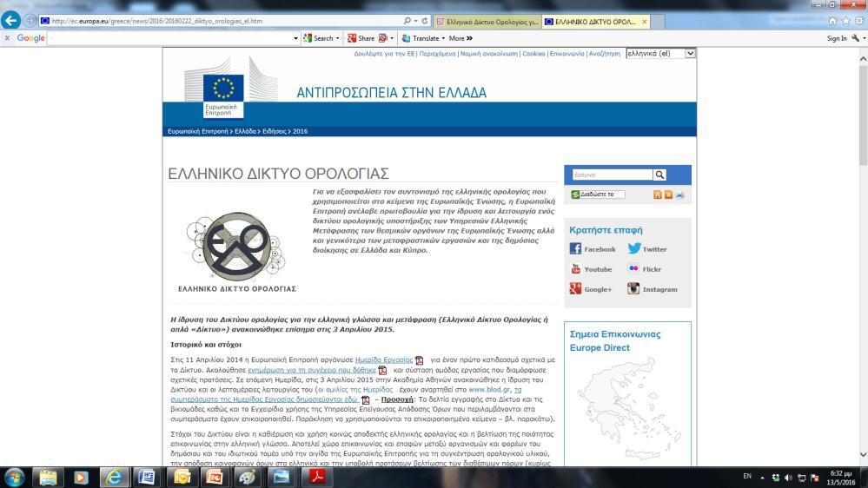This screenshot has width=868, height=488.
Task: Click the Αναζήτηση top link
Action: coord(605,54)
